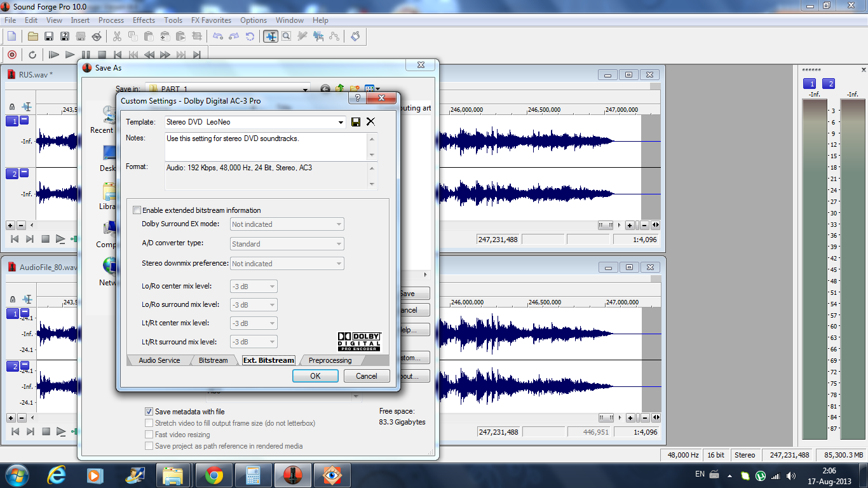Click Stop in the main transport bar
This screenshot has height=488, width=868.
(x=102, y=55)
